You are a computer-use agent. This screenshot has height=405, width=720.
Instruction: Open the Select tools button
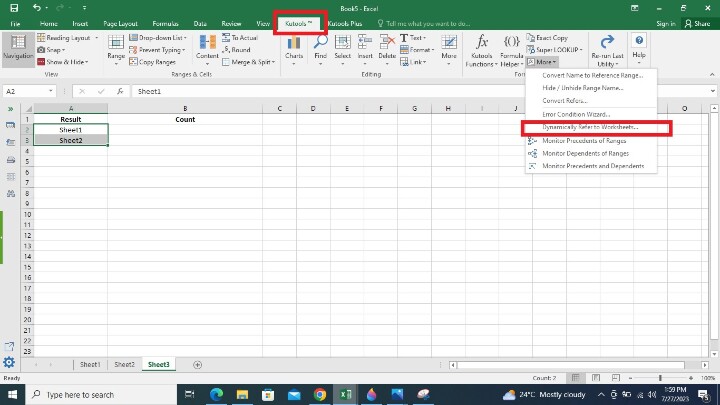coord(343,49)
